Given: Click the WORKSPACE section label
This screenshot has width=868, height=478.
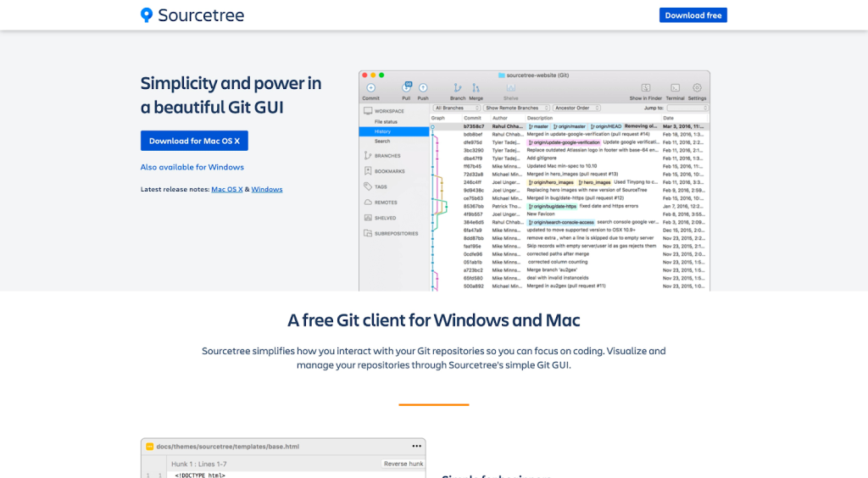Looking at the screenshot, I should [389, 111].
